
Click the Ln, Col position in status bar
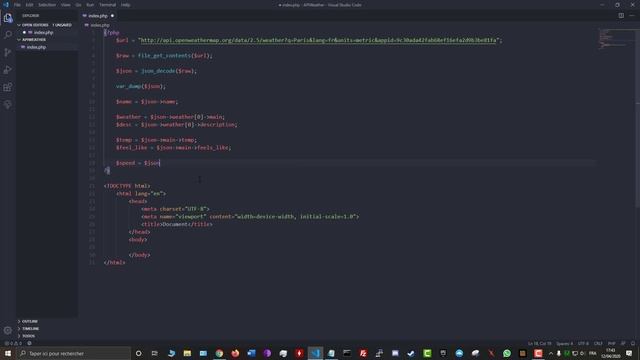pos(539,343)
